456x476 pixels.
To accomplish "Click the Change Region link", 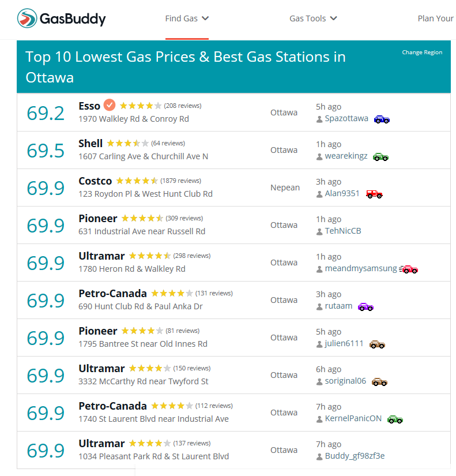I will click(422, 52).
